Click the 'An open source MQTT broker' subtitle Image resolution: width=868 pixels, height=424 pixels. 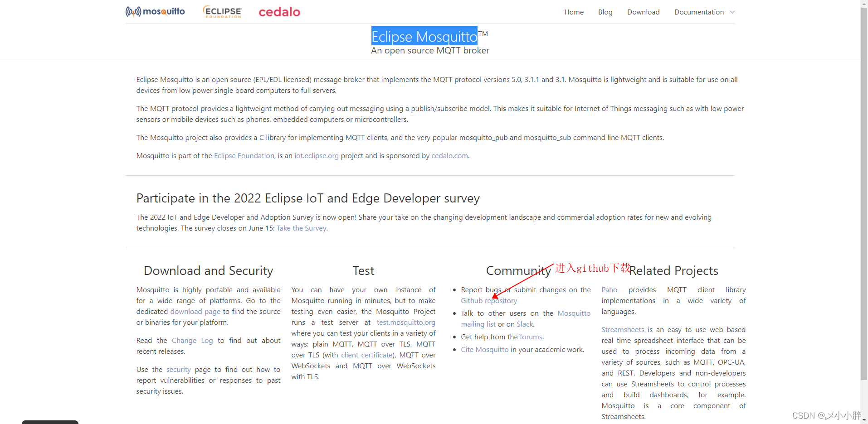tap(430, 50)
